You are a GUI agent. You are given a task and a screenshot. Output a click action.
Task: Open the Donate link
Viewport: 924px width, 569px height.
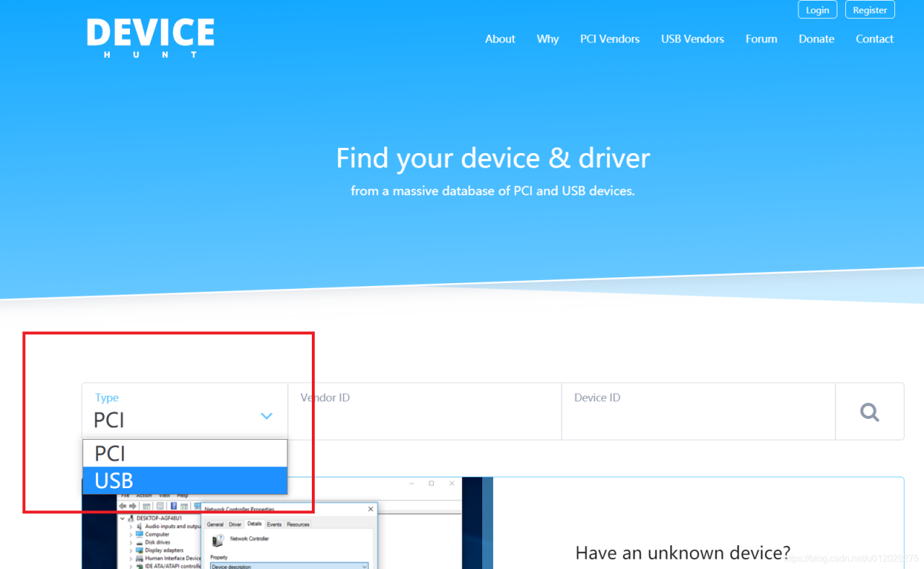[816, 39]
